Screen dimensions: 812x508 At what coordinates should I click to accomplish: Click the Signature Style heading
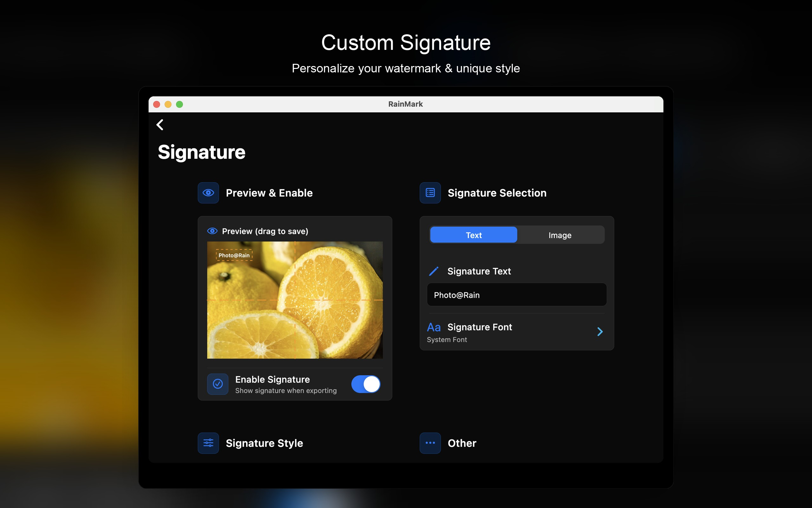265,443
